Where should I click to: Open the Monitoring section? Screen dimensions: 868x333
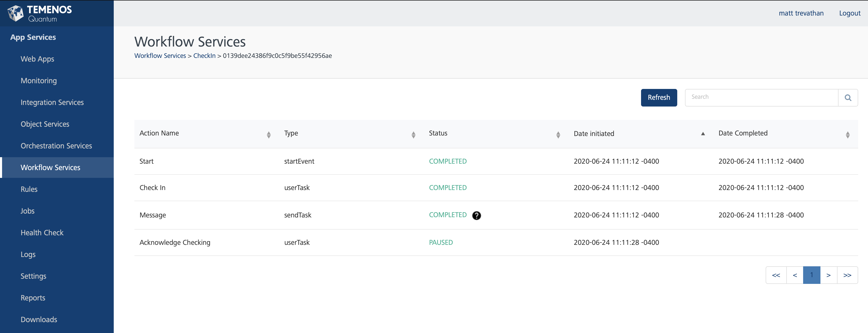39,81
